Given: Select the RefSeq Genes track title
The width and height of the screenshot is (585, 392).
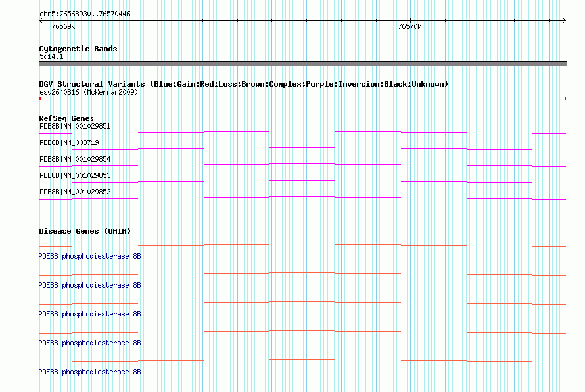Looking at the screenshot, I should 66,118.
